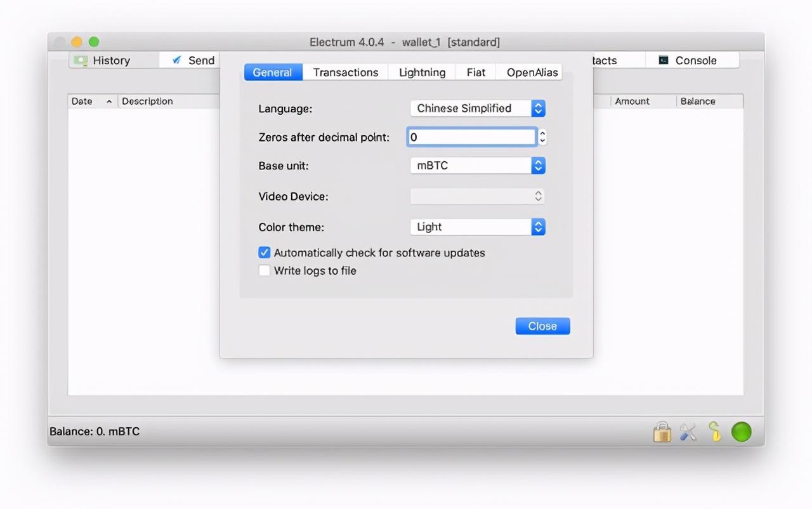Viewport: 812px width, 509px height.
Task: Click the 'Base unit:' label
Action: (x=284, y=166)
